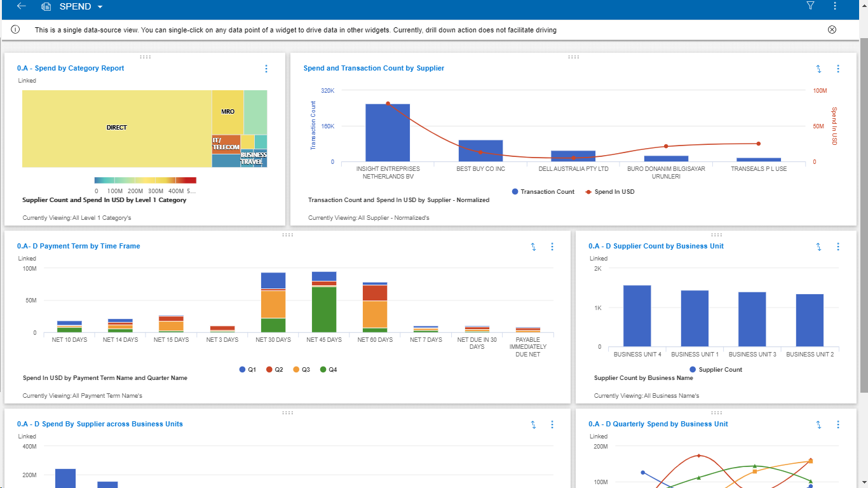Grab the drag handle of Spend by Category widget
The height and width of the screenshot is (488, 868).
pyautogui.click(x=145, y=57)
